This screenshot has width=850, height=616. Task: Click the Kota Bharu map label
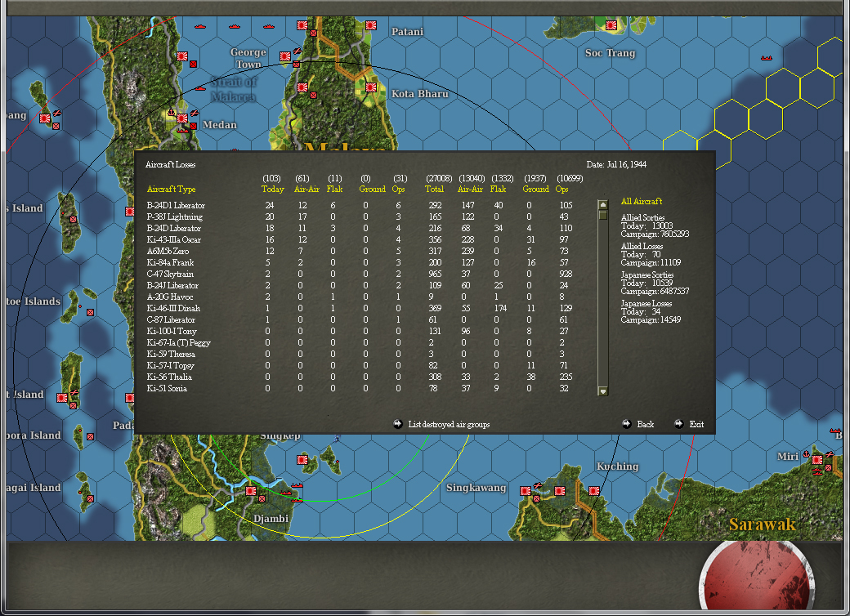[420, 94]
